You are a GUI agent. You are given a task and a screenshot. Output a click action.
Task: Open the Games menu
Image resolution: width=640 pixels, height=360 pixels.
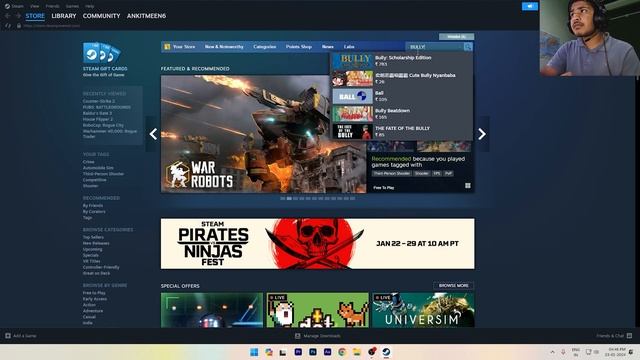pyautogui.click(x=72, y=6)
